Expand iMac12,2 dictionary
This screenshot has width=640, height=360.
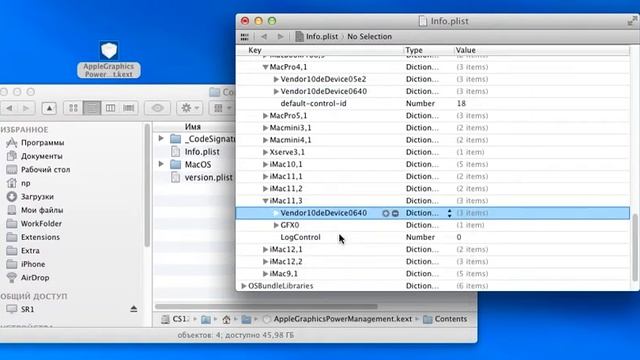click(265, 262)
